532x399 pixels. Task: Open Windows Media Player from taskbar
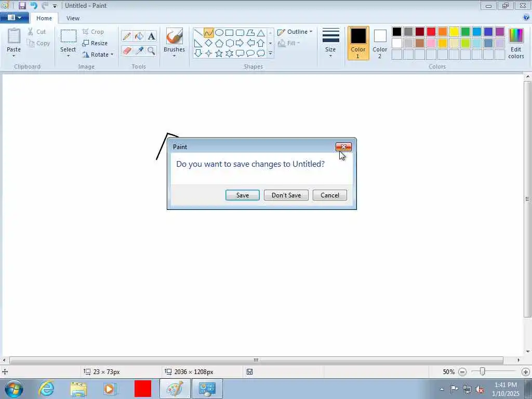point(110,389)
